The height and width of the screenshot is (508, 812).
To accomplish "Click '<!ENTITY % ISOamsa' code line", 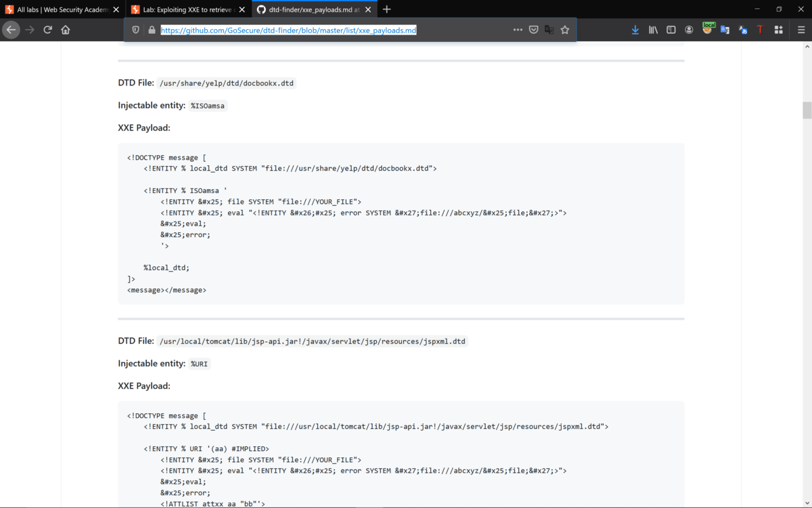I will pos(185,191).
